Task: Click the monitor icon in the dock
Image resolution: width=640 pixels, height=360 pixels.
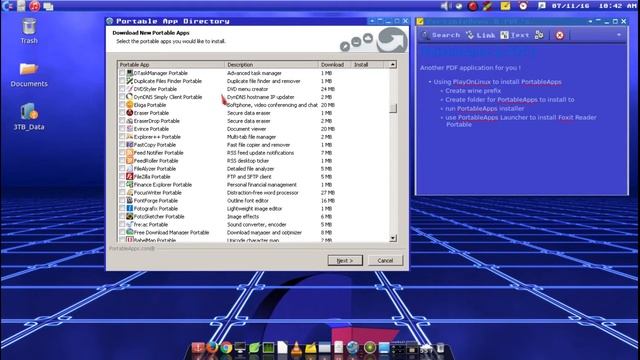Action: (x=240, y=348)
